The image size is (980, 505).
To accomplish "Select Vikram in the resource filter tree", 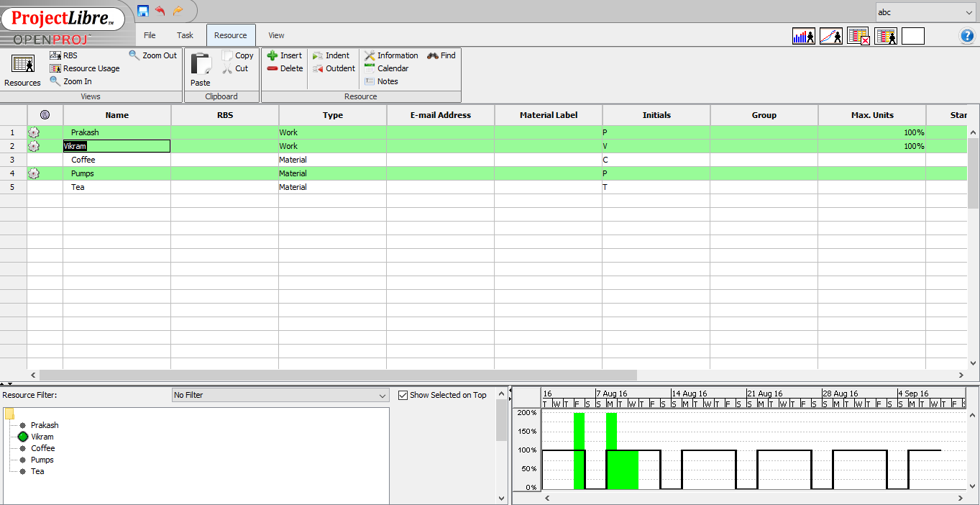I will [x=42, y=436].
